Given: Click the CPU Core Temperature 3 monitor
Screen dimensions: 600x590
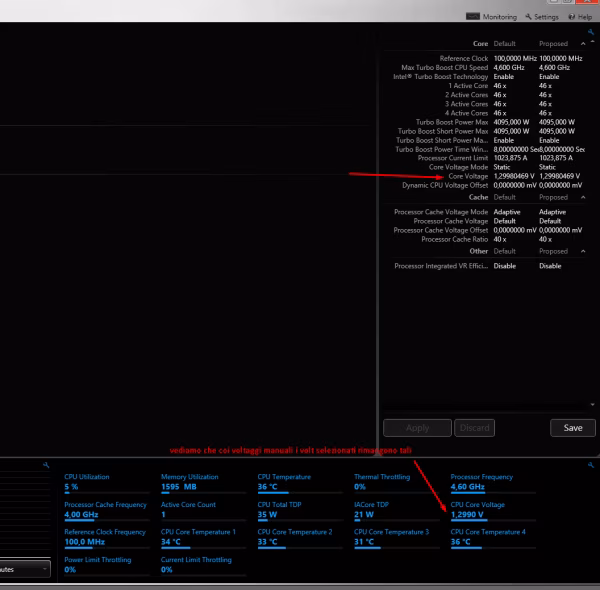Looking at the screenshot, I should pyautogui.click(x=396, y=538).
